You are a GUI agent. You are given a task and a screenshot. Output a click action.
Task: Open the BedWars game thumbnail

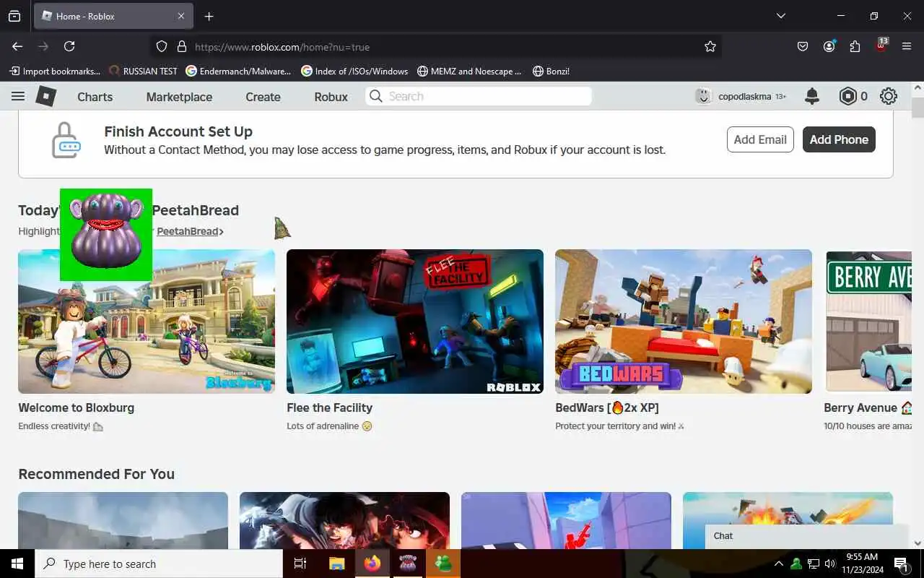pos(684,322)
